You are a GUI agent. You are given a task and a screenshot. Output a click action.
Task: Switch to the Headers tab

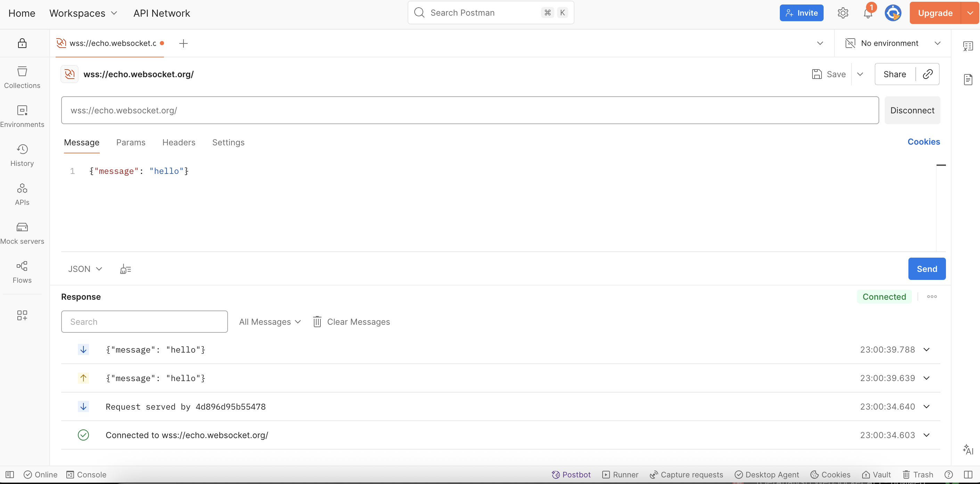[178, 142]
